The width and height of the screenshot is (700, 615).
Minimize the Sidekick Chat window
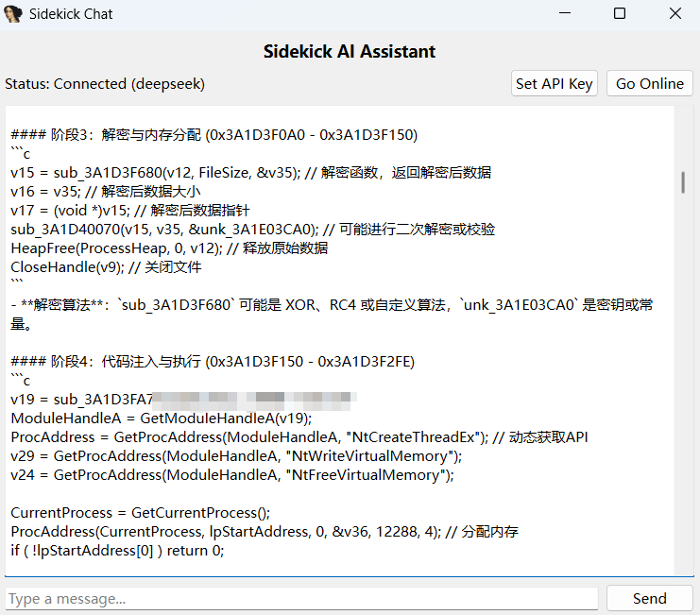[x=565, y=13]
